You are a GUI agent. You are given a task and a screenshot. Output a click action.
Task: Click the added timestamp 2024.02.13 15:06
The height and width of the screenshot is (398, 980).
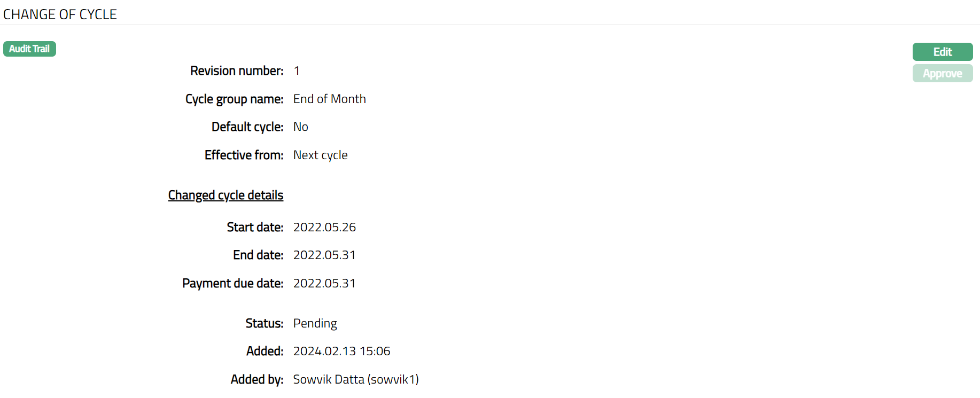341,351
